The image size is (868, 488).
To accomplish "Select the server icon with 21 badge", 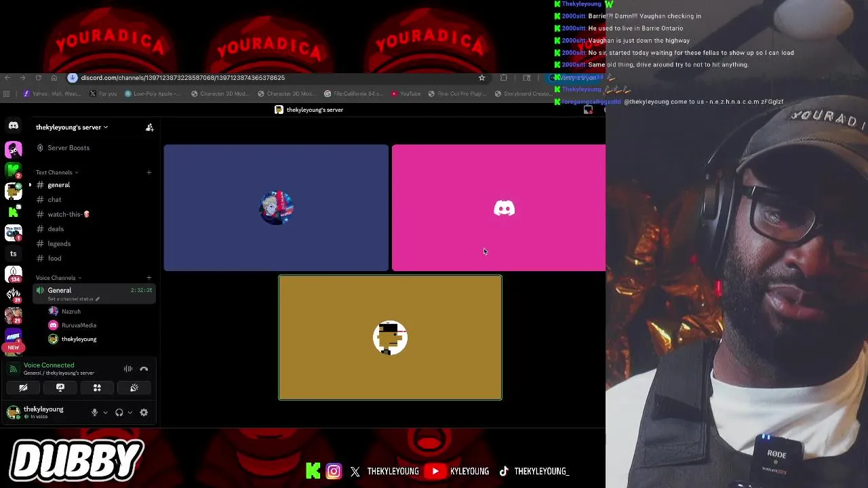I will tap(14, 316).
